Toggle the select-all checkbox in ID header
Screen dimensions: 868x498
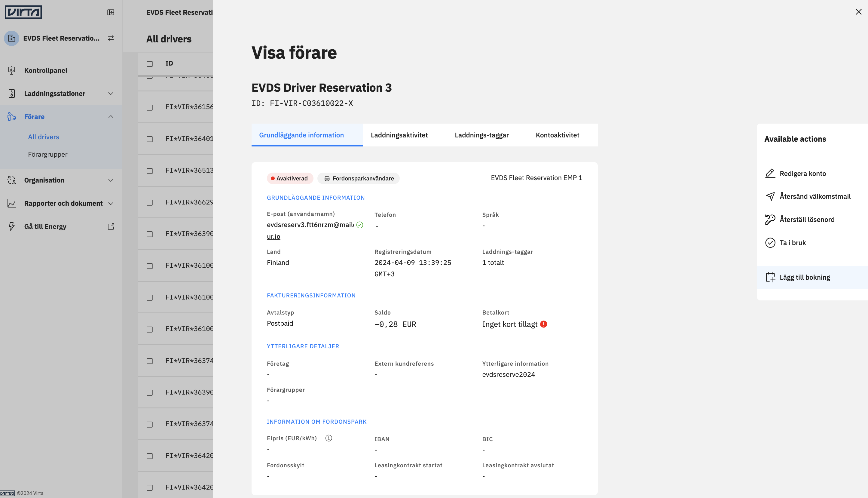(150, 64)
